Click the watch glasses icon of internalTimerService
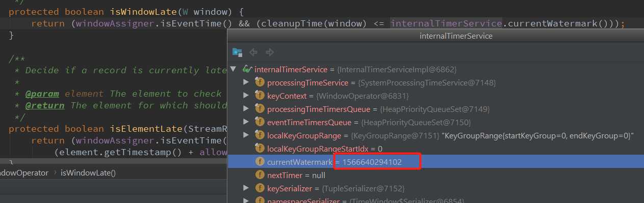 (x=247, y=69)
